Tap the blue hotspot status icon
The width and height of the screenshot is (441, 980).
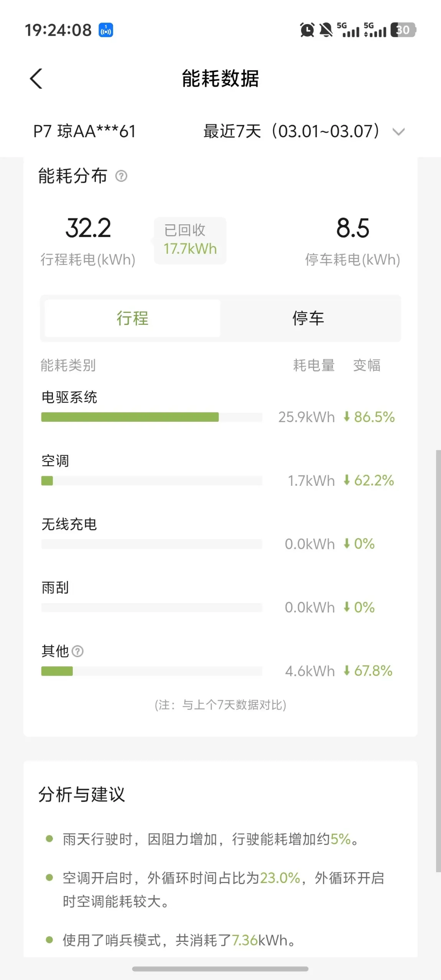(x=106, y=30)
